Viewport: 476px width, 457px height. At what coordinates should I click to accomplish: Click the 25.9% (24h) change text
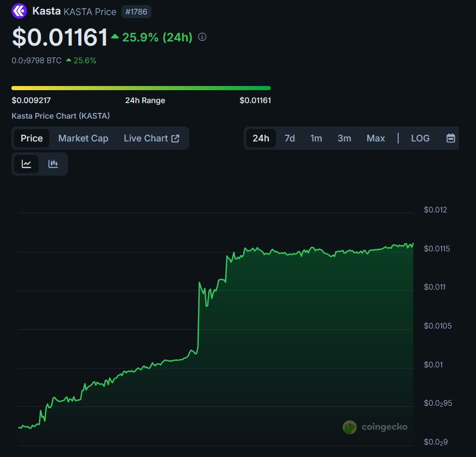[157, 37]
